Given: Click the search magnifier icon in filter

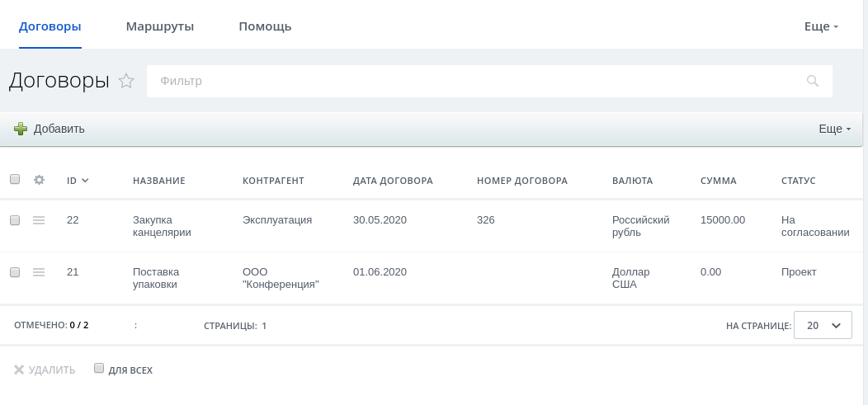Looking at the screenshot, I should click(813, 81).
